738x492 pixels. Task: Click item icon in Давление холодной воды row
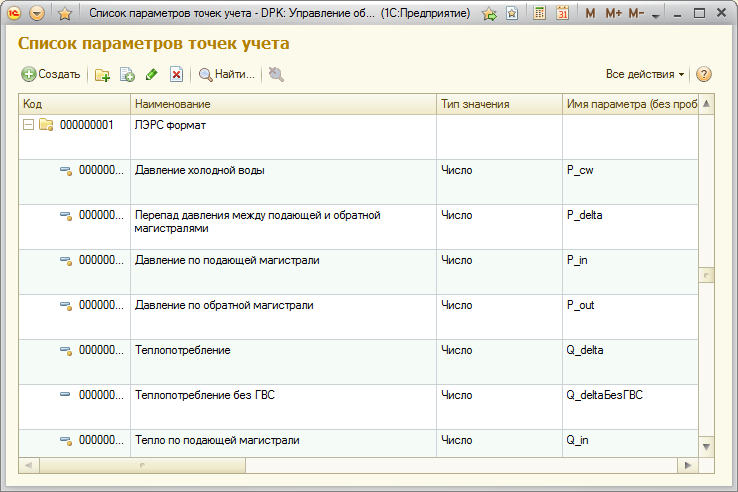coord(66,171)
